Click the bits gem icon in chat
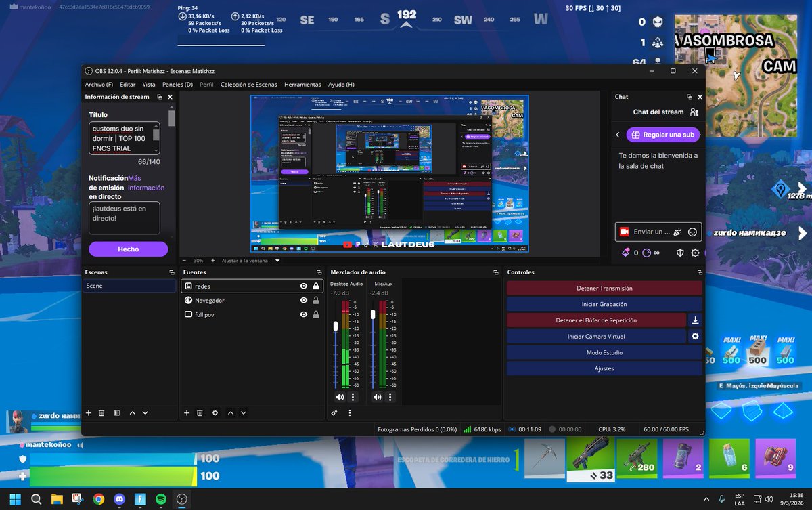Viewport: 812px width, 510px height. pyautogui.click(x=626, y=253)
